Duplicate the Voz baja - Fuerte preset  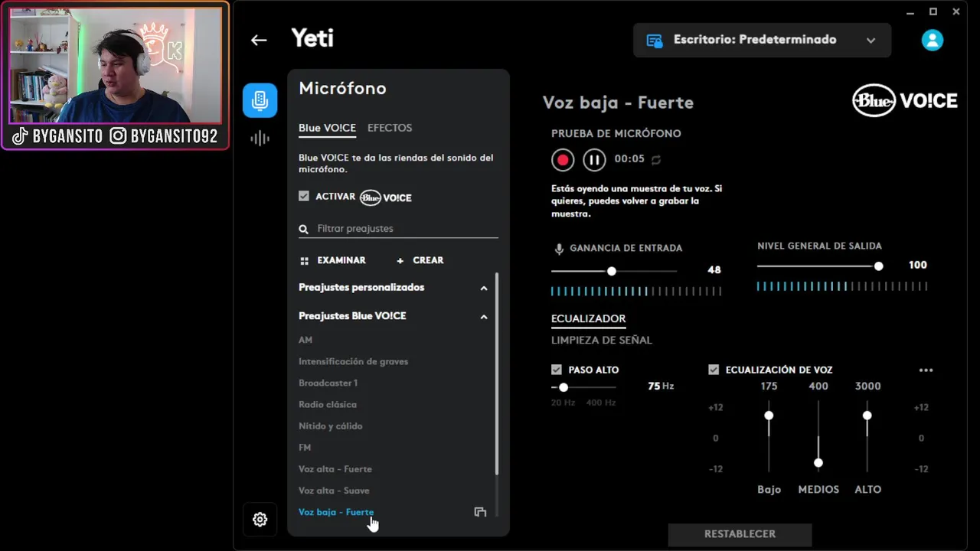point(480,512)
